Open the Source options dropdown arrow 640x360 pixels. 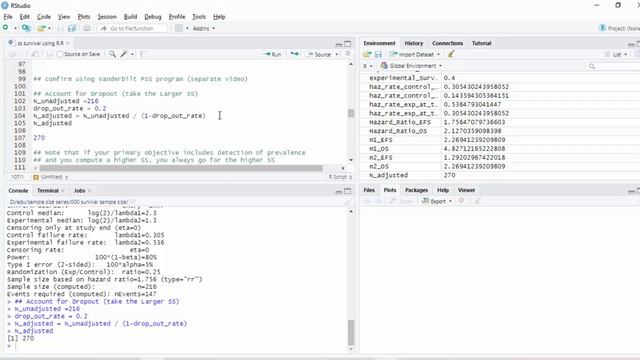pos(337,54)
